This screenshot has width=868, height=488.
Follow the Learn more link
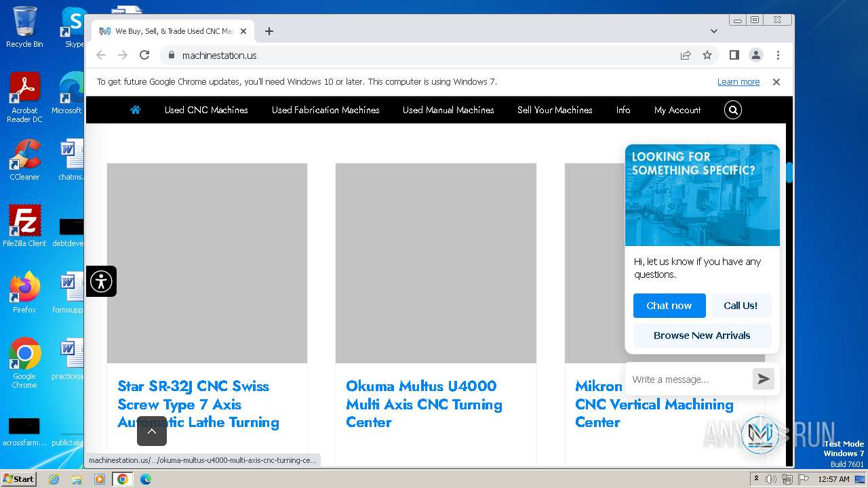(x=738, y=81)
